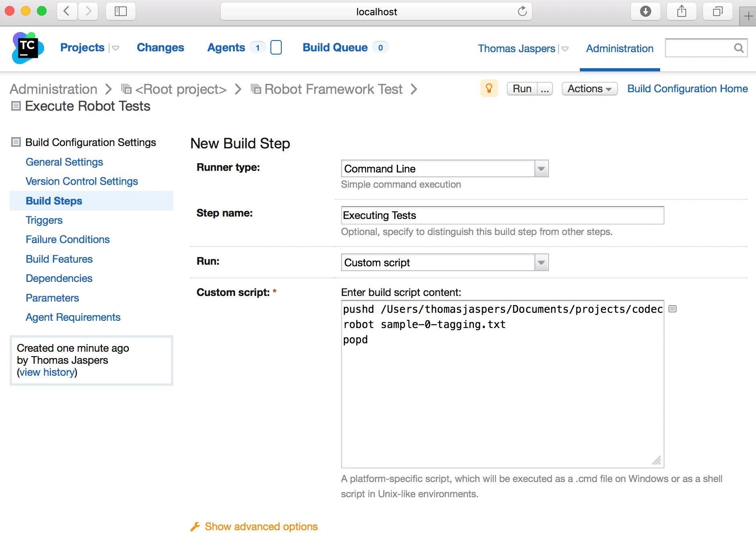Show all tabs with the tab overview icon
Image resolution: width=756 pixels, height=547 pixels.
pos(718,11)
